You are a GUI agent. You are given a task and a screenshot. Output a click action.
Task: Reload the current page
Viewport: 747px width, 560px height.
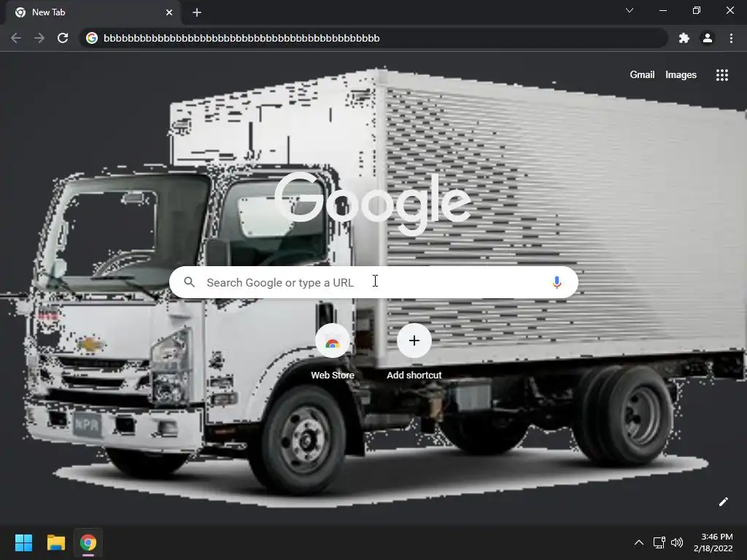[63, 38]
